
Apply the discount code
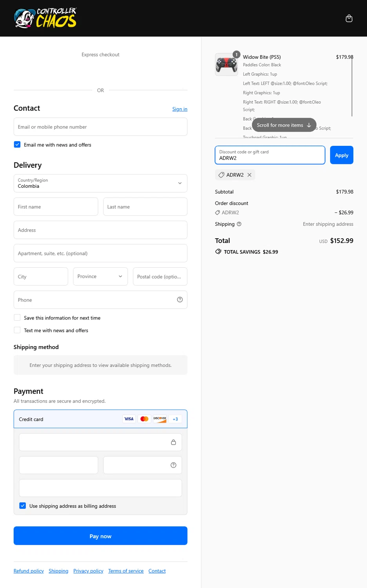(x=342, y=155)
